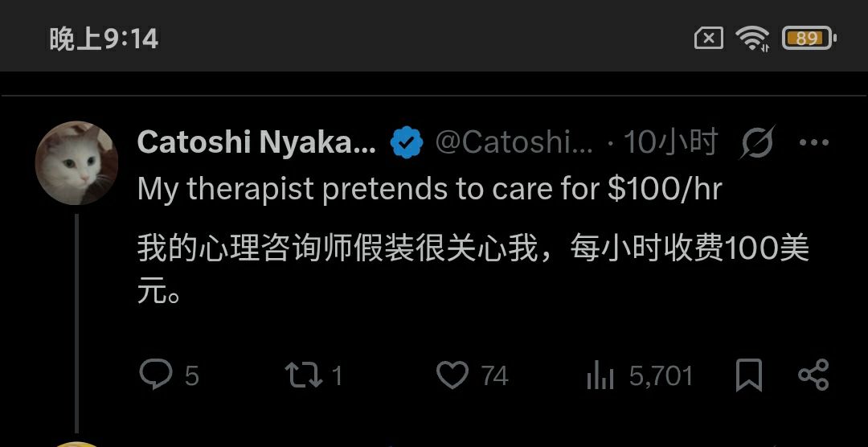The width and height of the screenshot is (868, 447).
Task: Open the 10小时 timestamp link
Action: 671,142
